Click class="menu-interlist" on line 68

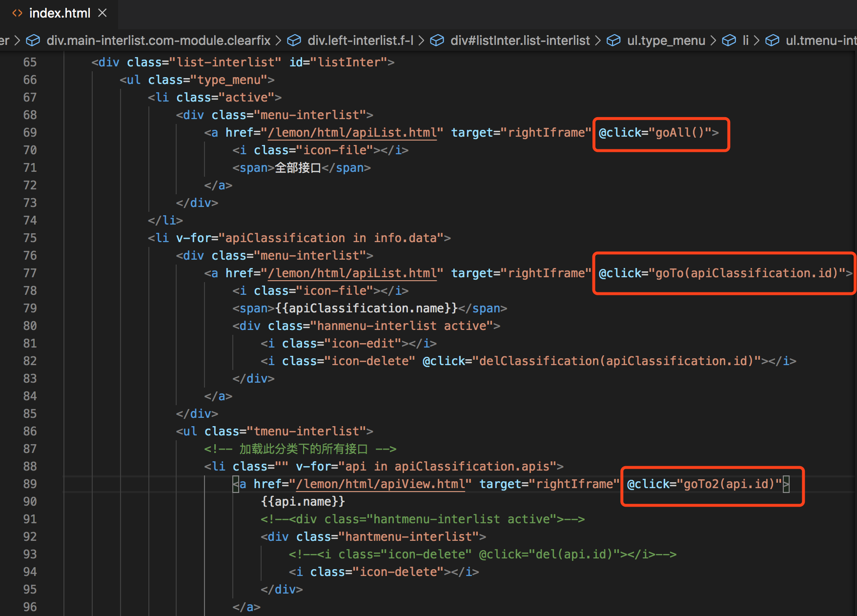[289, 115]
